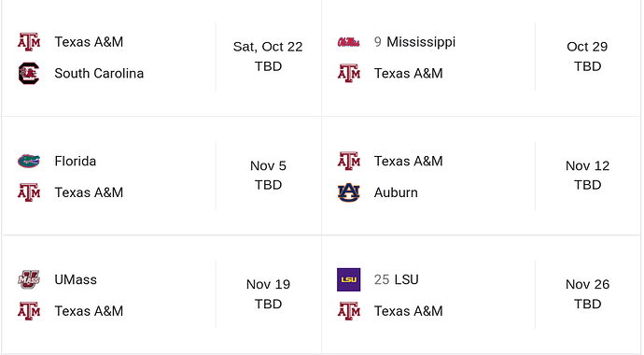This screenshot has width=644, height=355.
Task: Open the Auburn team link
Action: tap(396, 192)
